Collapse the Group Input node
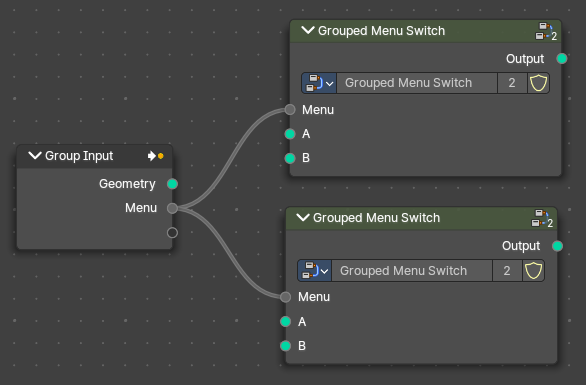This screenshot has width=586, height=385. (35, 155)
